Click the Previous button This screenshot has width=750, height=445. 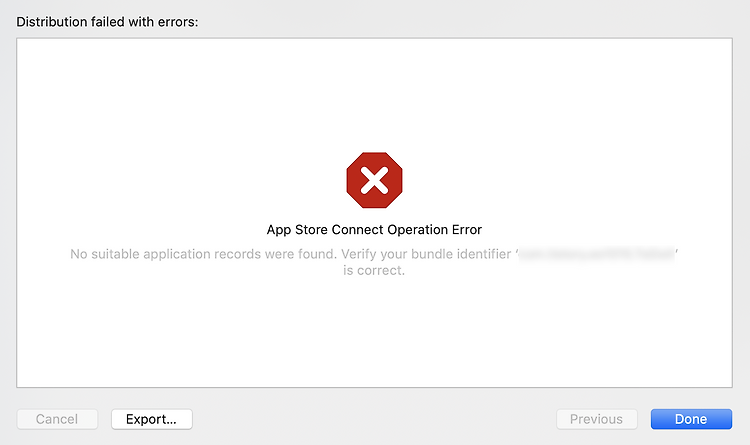(x=596, y=419)
